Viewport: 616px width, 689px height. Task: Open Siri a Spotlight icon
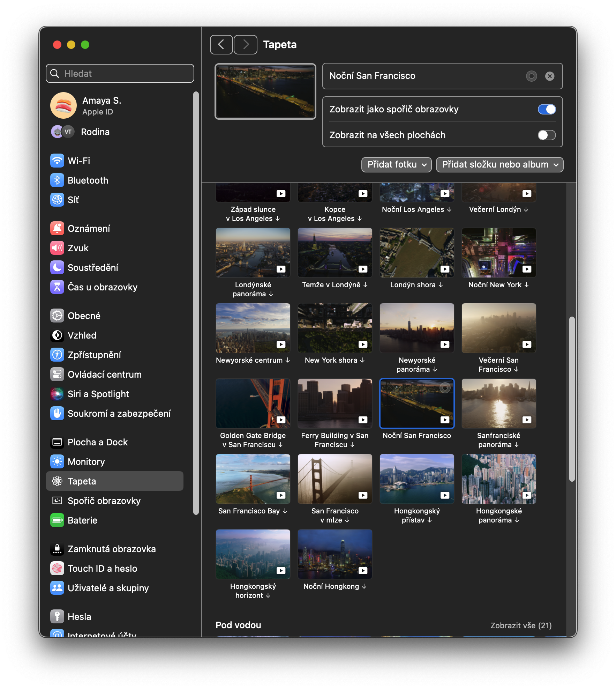57,394
